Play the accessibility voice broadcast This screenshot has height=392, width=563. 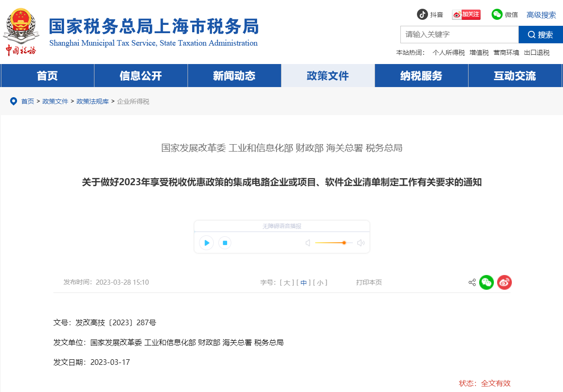206,243
